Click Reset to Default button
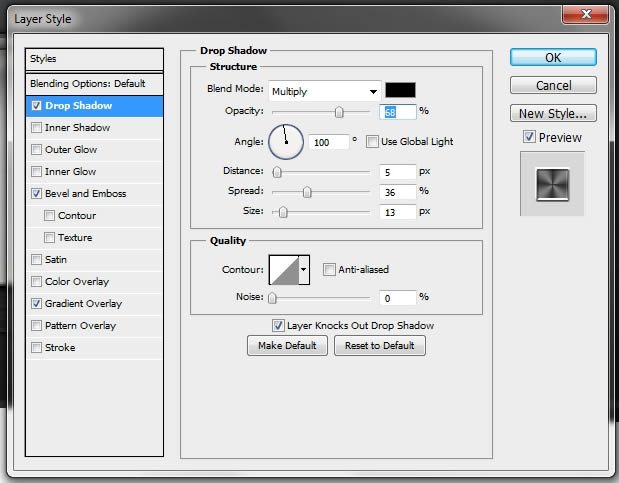Image resolution: width=619 pixels, height=483 pixels. point(380,346)
